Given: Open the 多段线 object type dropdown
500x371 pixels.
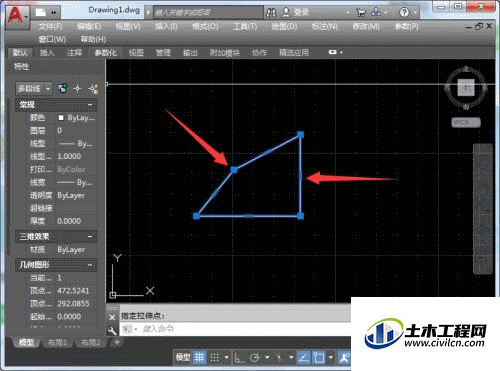Looking at the screenshot, I should pos(34,89).
